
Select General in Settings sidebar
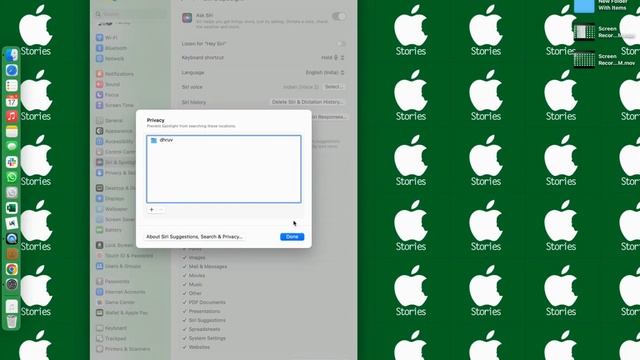[x=109, y=121]
